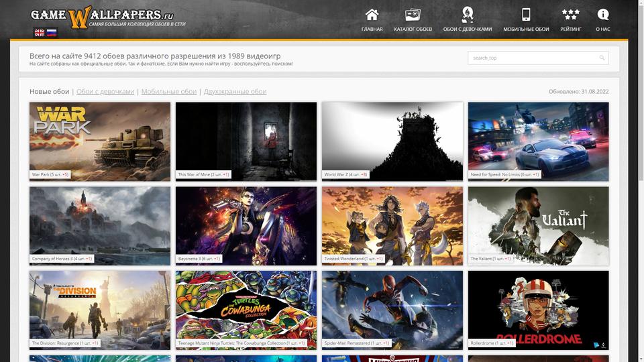Select the Обои с девочками tab link
644x362 pixels.
tap(105, 92)
